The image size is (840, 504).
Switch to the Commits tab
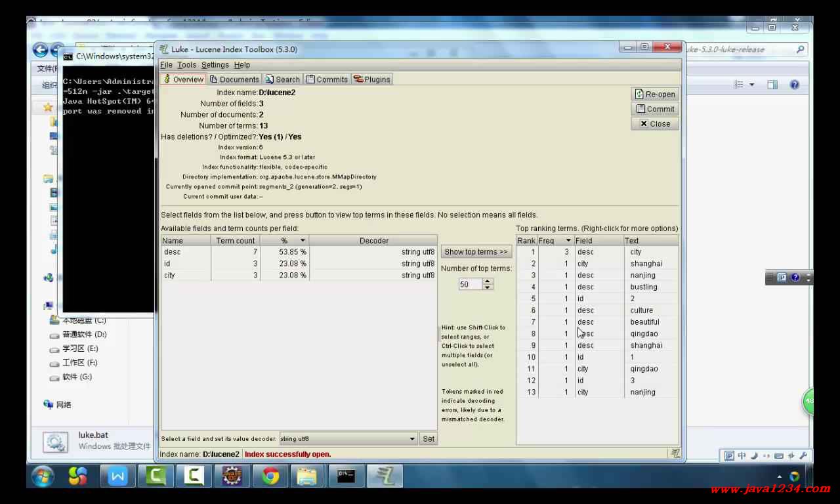point(327,79)
